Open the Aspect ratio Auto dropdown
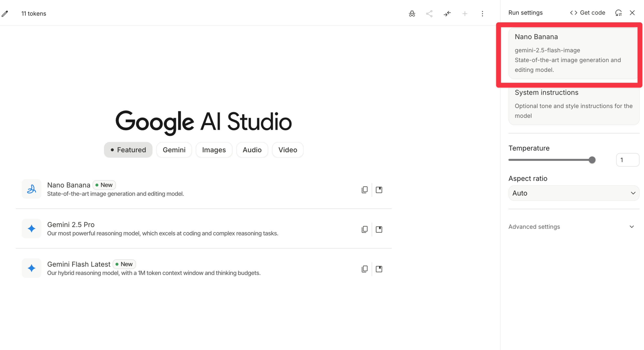 pyautogui.click(x=574, y=193)
